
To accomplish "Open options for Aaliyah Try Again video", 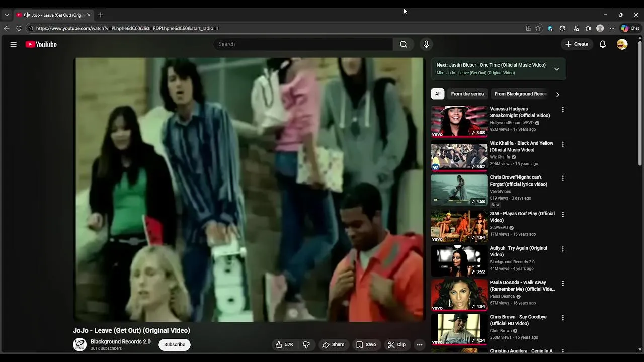I will (563, 249).
